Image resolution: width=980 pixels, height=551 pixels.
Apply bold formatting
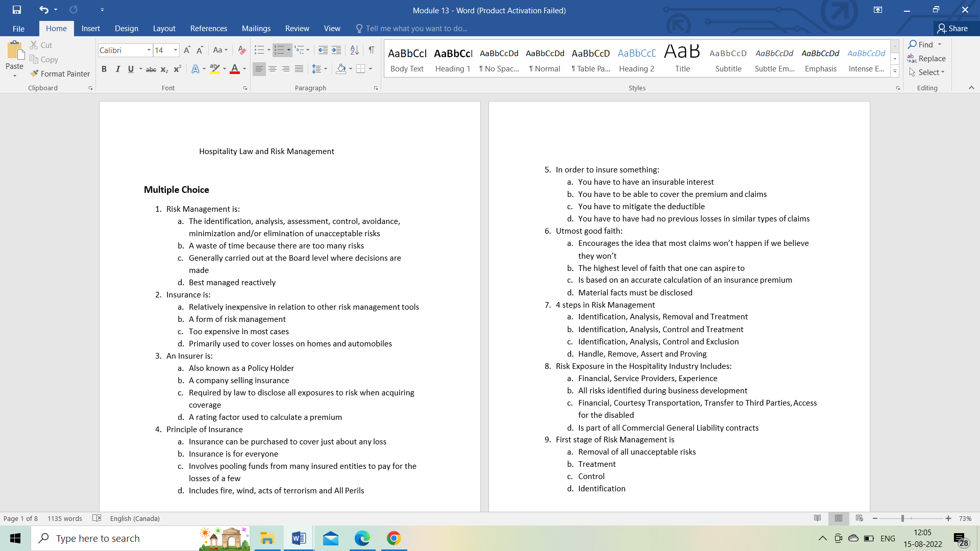click(x=104, y=69)
